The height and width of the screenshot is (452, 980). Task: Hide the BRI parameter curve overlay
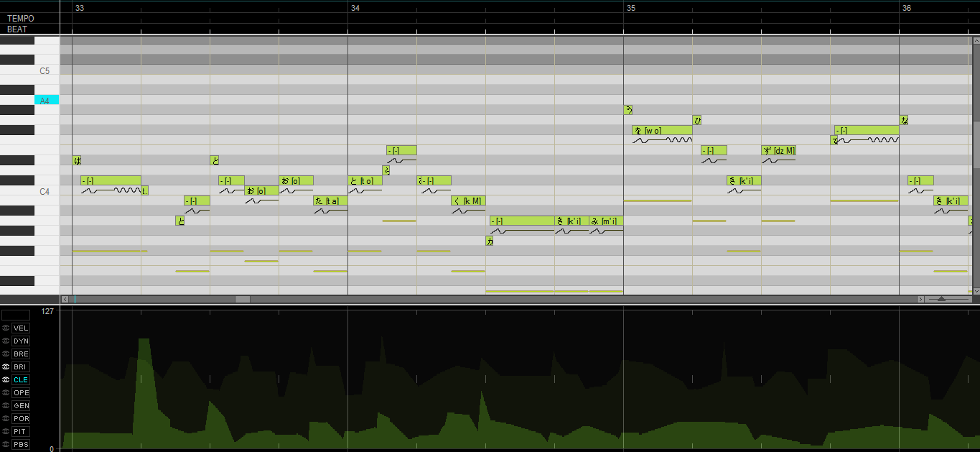click(6, 366)
